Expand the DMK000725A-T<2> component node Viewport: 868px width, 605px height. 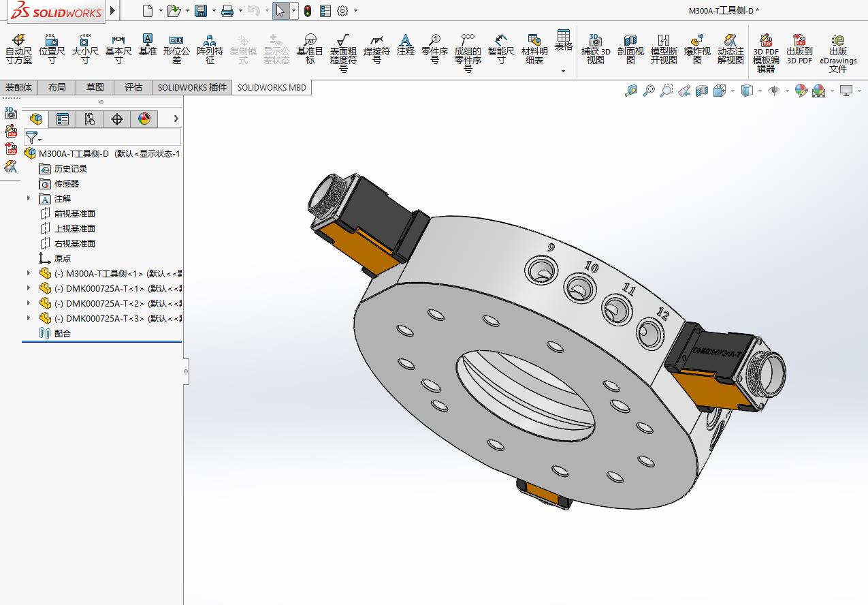[29, 303]
